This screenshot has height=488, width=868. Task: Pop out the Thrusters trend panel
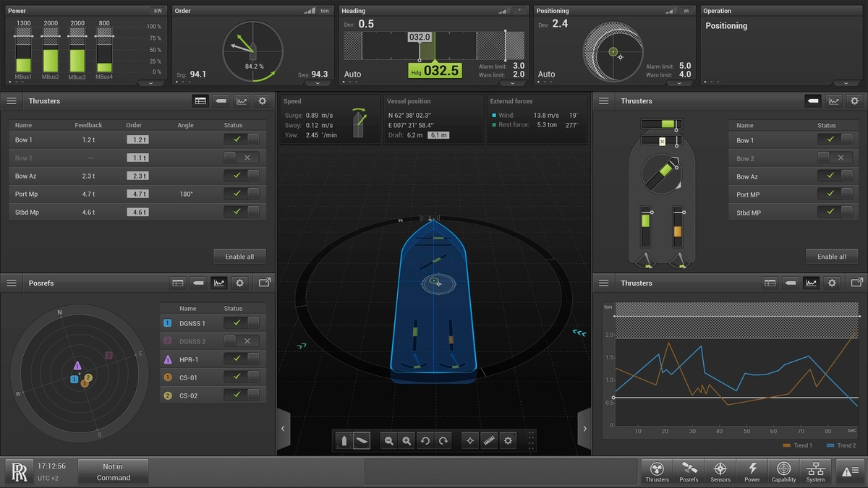(x=857, y=283)
